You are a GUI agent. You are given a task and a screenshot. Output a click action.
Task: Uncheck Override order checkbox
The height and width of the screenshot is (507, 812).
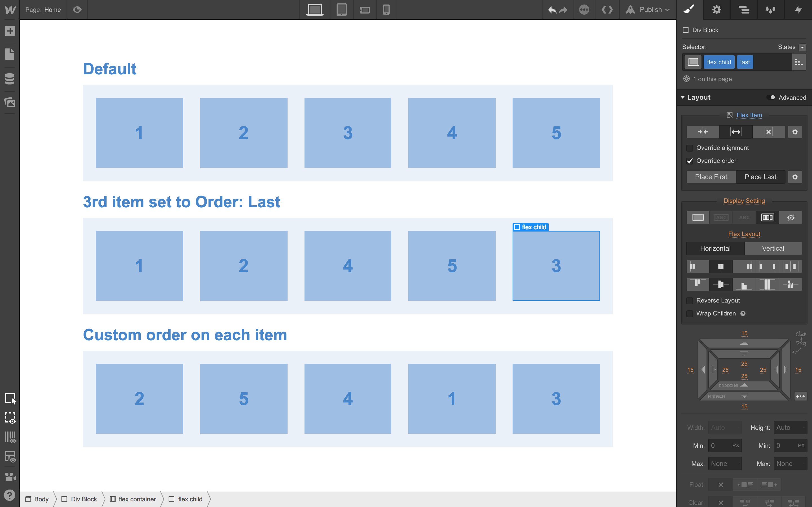pos(690,161)
